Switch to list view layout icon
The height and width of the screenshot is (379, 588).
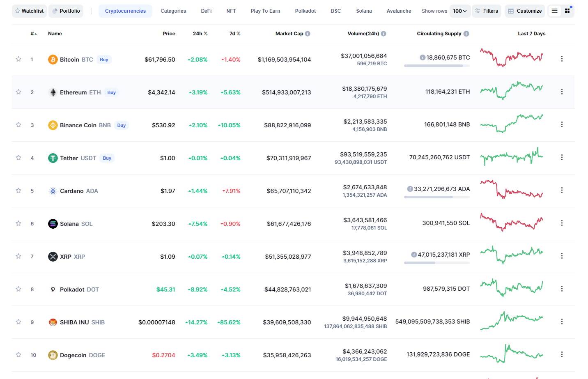pyautogui.click(x=554, y=11)
